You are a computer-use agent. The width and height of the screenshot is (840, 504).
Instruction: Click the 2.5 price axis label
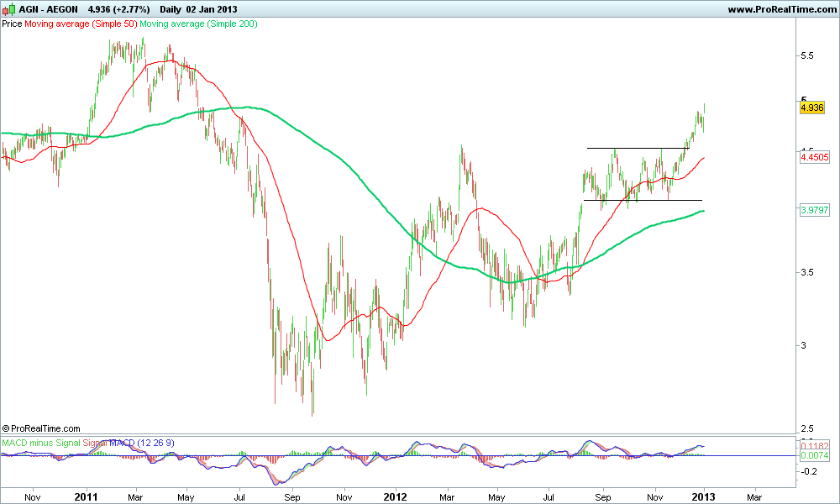[806, 428]
